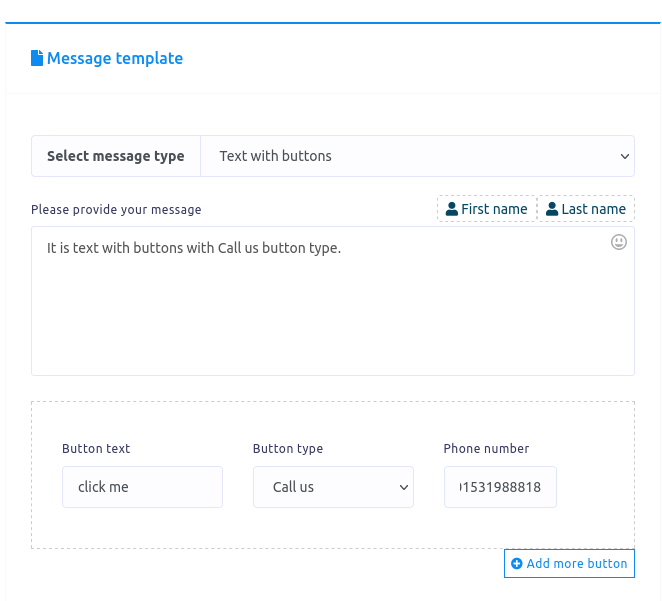Open the message type dropdown

pyautogui.click(x=417, y=156)
